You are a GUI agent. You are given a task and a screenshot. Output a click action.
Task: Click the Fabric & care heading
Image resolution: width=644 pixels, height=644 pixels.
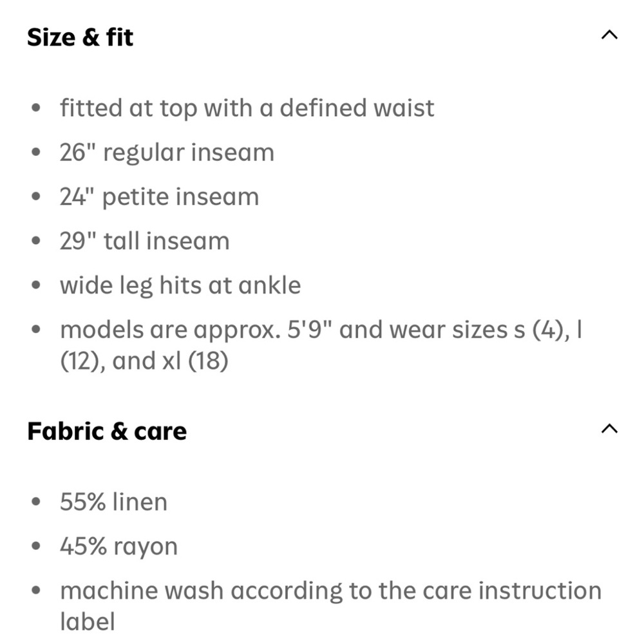106,431
